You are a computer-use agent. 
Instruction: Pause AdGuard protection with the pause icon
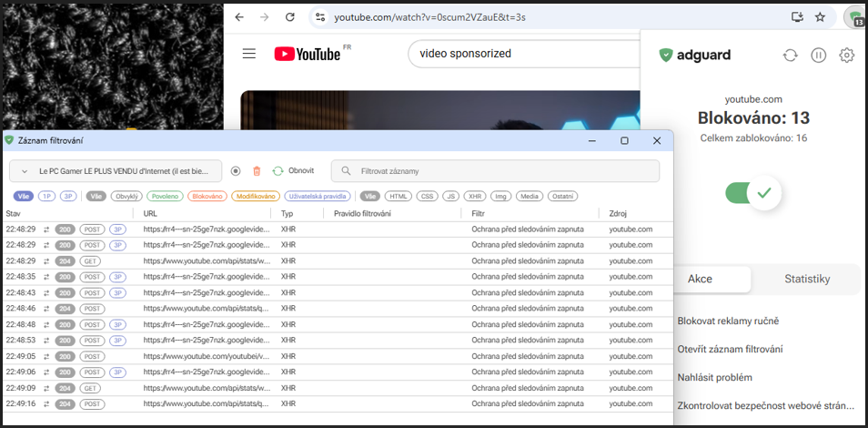pyautogui.click(x=818, y=56)
